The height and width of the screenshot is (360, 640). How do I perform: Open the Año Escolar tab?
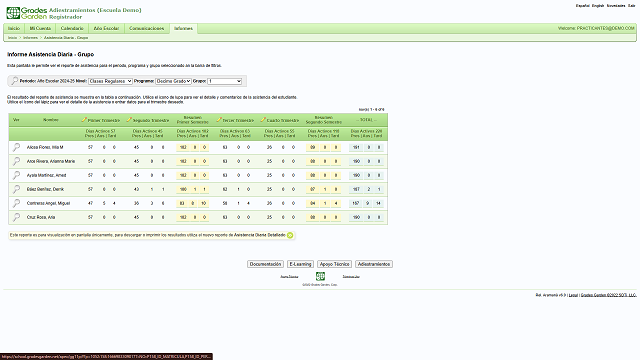tap(106, 29)
